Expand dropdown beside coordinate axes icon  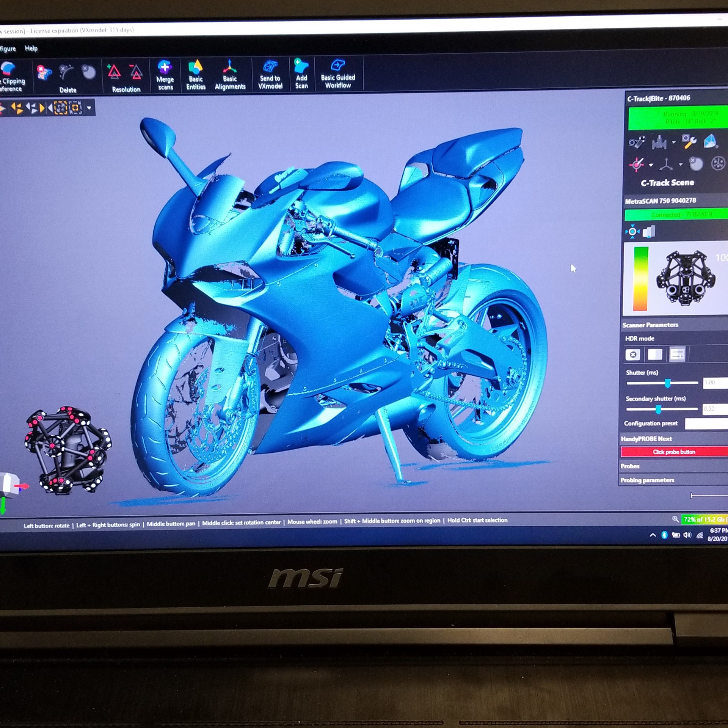[x=681, y=164]
